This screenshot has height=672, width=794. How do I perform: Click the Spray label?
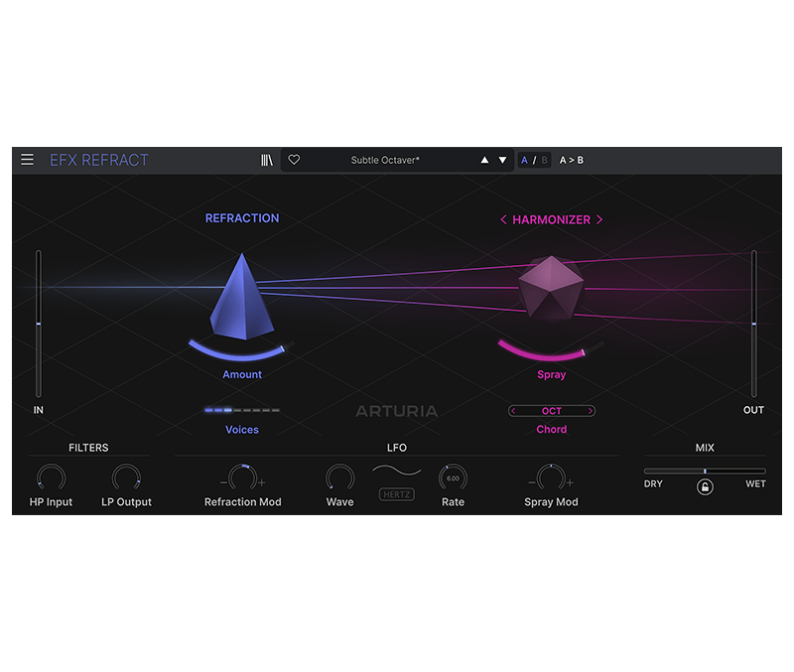point(552,375)
